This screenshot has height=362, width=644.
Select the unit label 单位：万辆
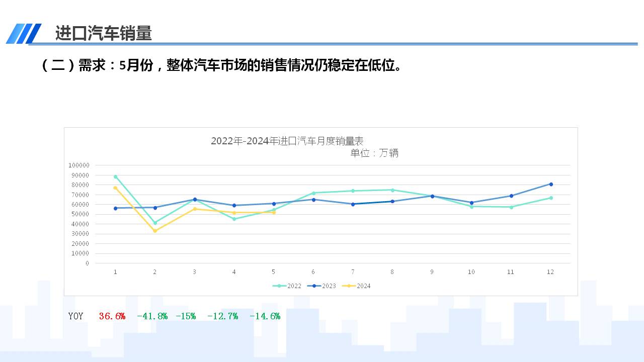point(374,153)
